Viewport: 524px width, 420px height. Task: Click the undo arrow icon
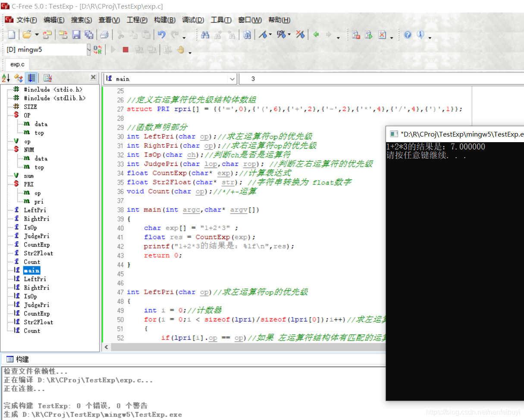click(161, 35)
